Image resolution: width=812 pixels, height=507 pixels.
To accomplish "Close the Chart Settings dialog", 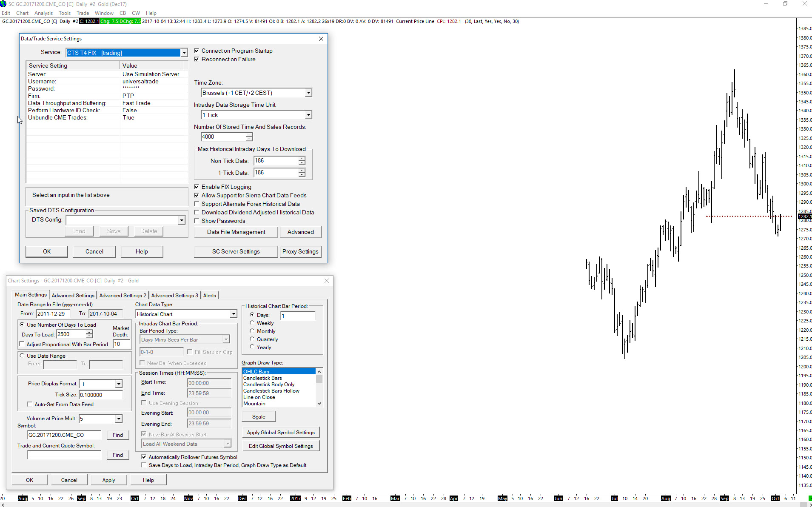I will (327, 281).
